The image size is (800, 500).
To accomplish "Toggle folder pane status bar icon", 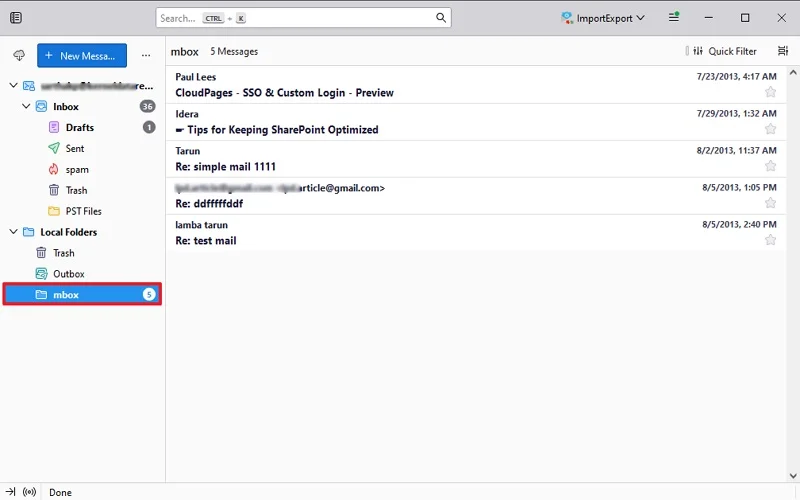I will (10, 492).
